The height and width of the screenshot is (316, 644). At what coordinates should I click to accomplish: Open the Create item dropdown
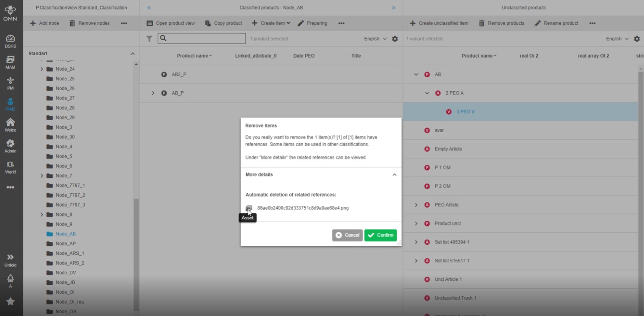271,23
